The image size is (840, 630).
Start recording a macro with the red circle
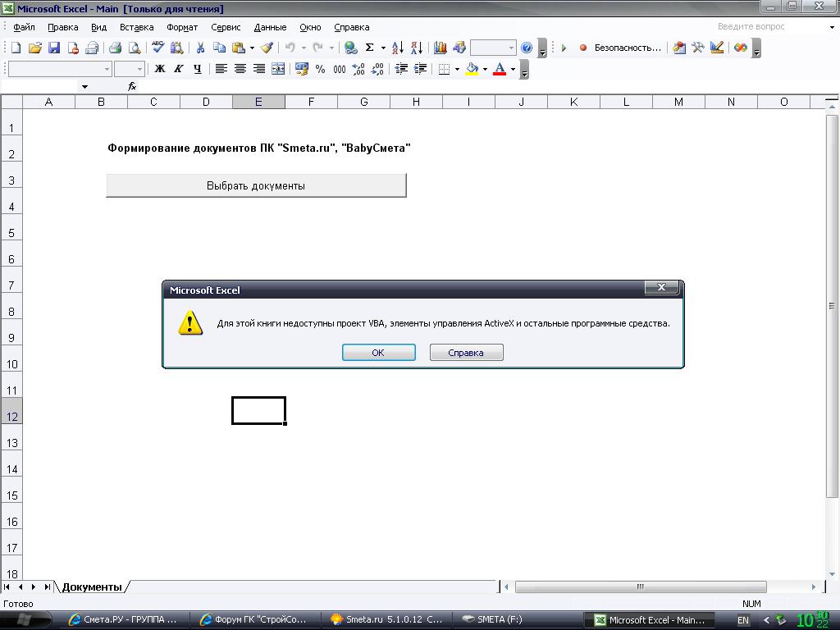(x=583, y=48)
